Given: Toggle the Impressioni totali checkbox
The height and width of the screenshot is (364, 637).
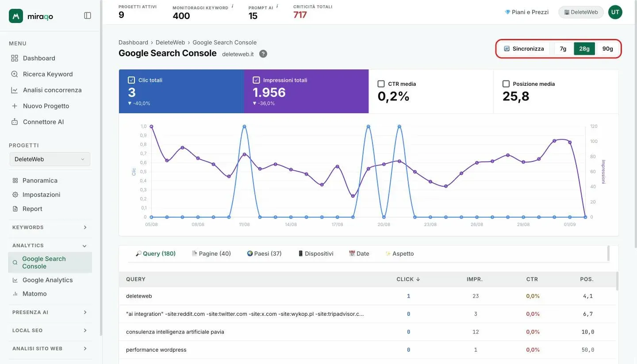Looking at the screenshot, I should 256,80.
